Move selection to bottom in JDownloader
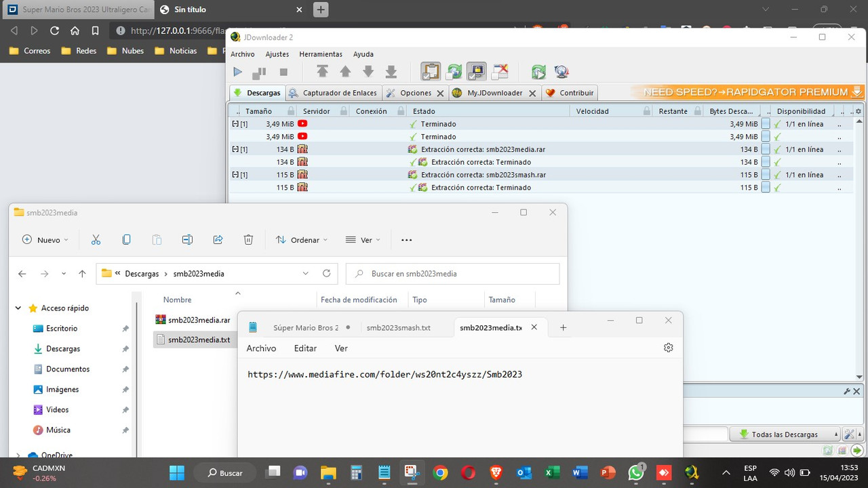Screen dimensions: 868x488 click(x=391, y=72)
